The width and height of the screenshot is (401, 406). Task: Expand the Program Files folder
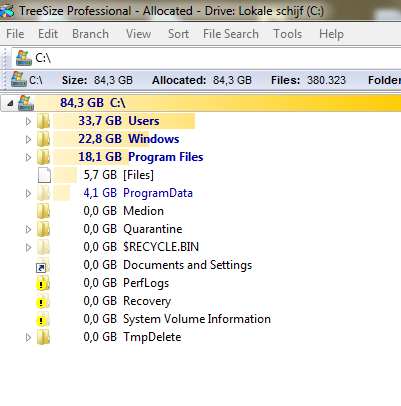pos(28,157)
